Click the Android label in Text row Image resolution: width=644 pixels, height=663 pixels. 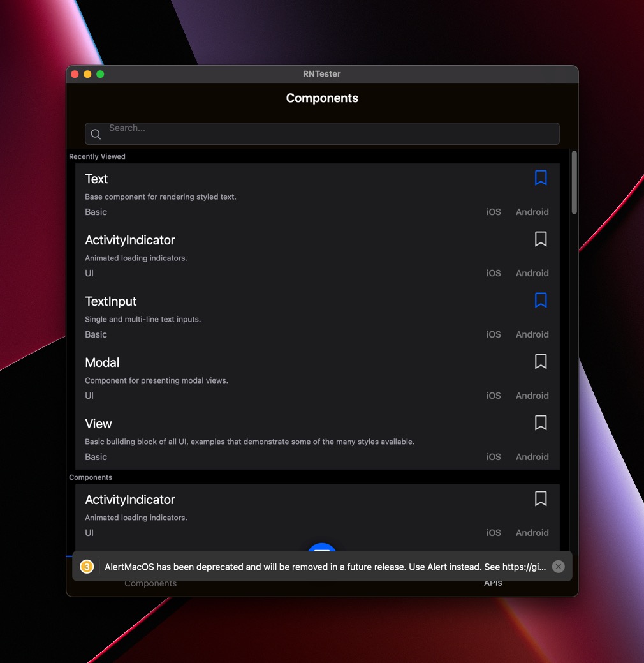pyautogui.click(x=532, y=212)
